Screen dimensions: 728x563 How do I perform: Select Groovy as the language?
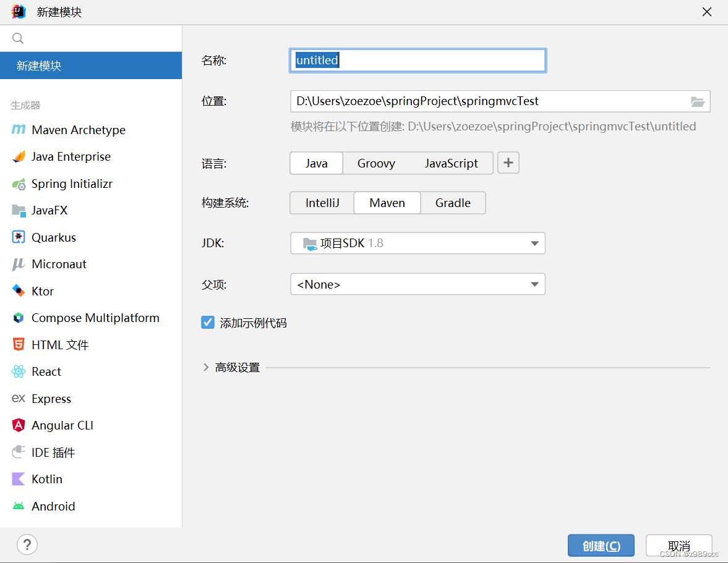tap(376, 163)
